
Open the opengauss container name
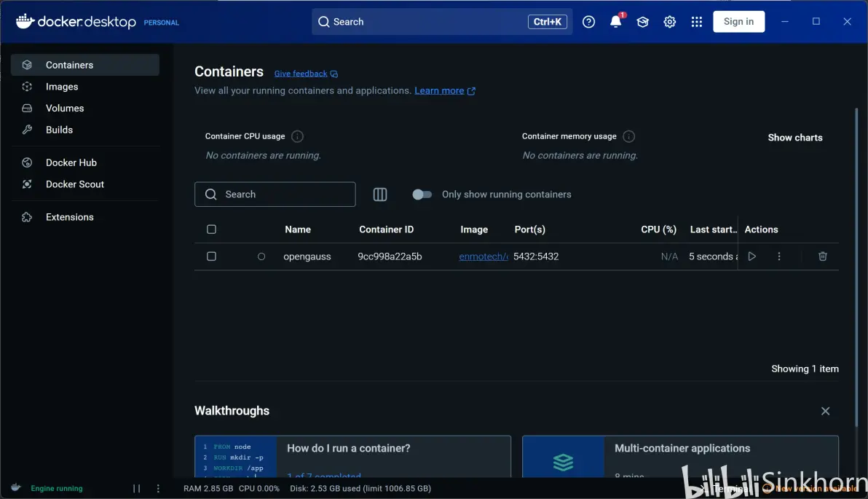click(307, 256)
